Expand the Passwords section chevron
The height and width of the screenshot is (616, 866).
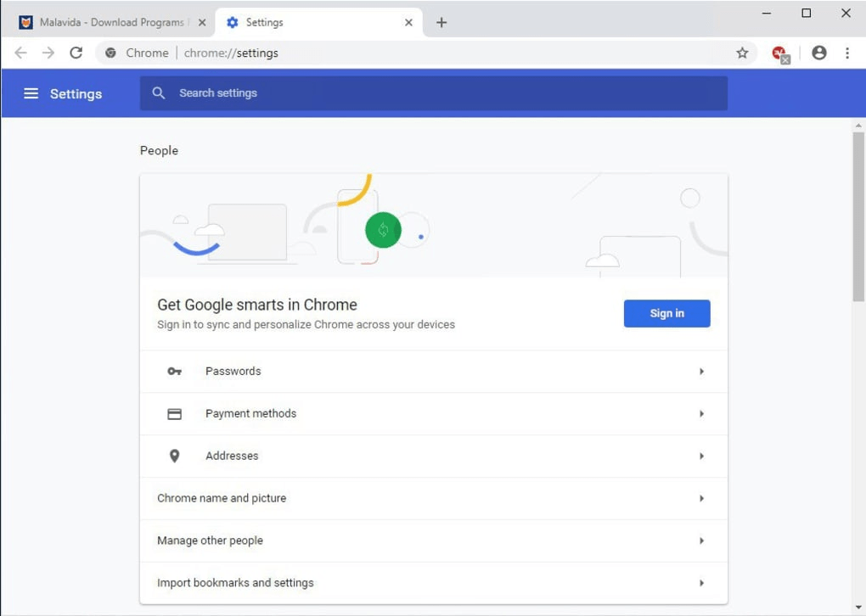[702, 371]
